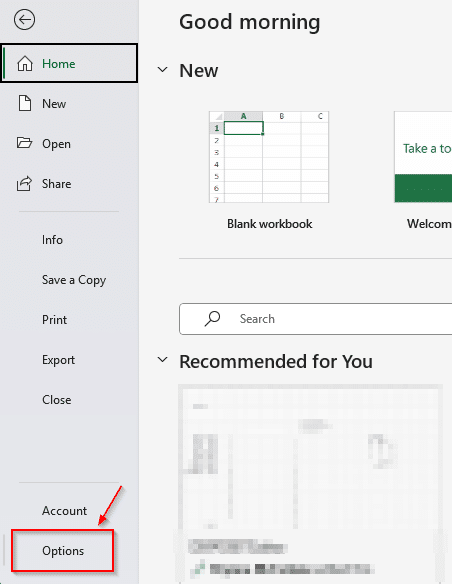
Task: Collapse the Recommended for You chevron
Action: click(x=162, y=360)
